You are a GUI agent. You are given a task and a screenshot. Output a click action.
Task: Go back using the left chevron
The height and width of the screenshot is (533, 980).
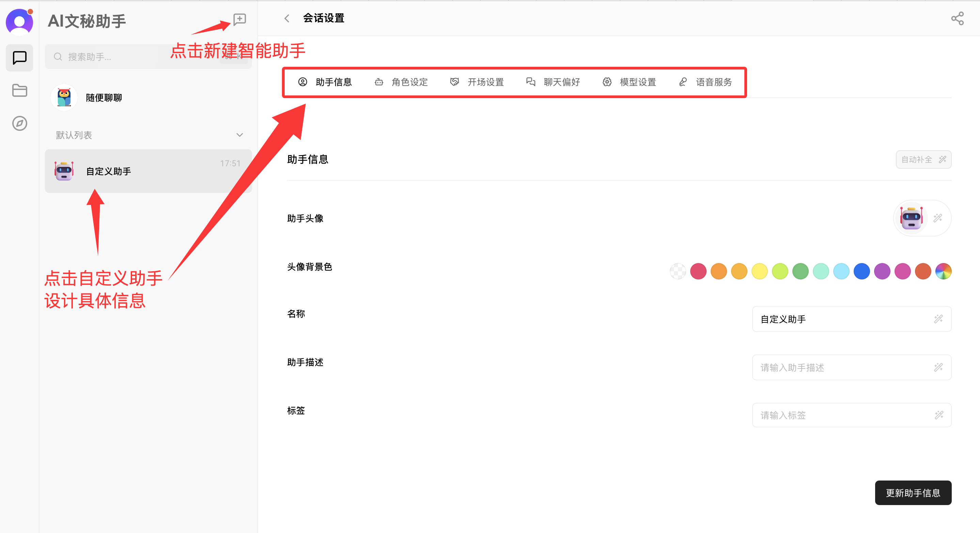click(287, 18)
